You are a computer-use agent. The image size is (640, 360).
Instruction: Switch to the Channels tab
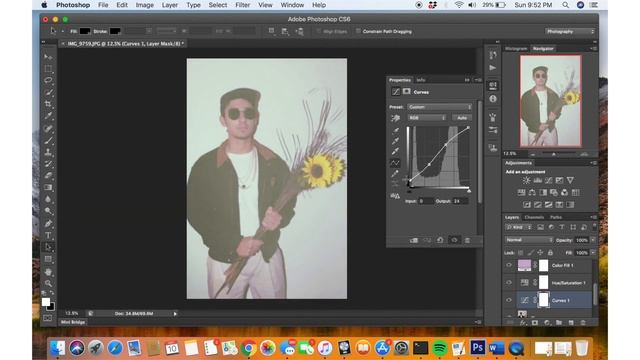[534, 217]
